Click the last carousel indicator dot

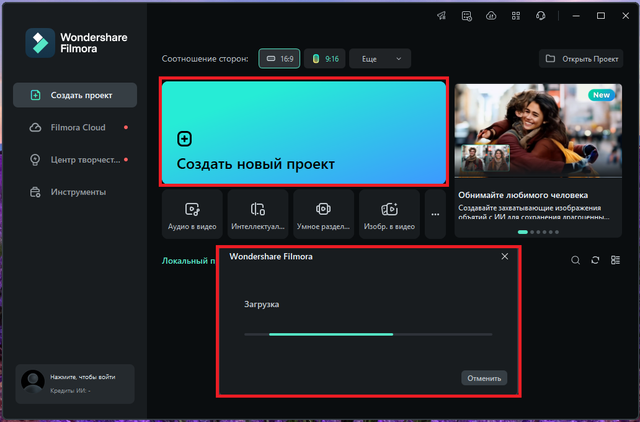click(557, 232)
